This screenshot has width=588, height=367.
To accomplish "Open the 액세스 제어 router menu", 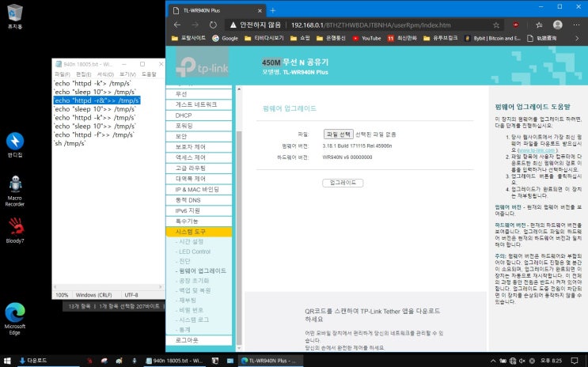I will point(199,157).
